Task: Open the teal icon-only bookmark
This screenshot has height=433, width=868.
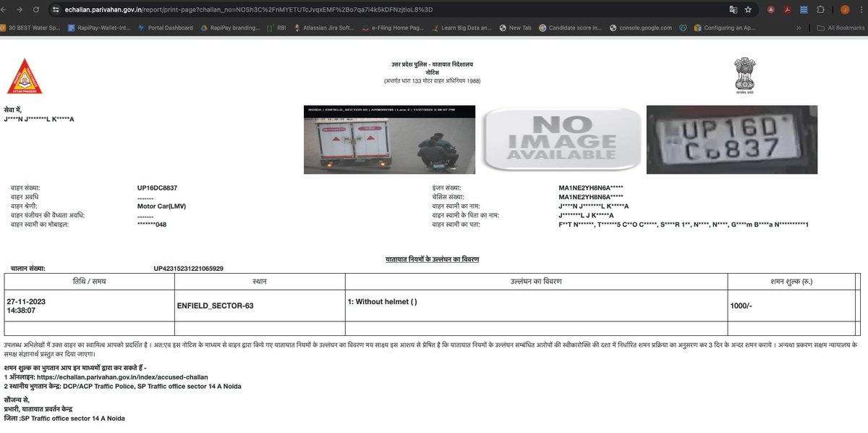Action: (x=683, y=28)
